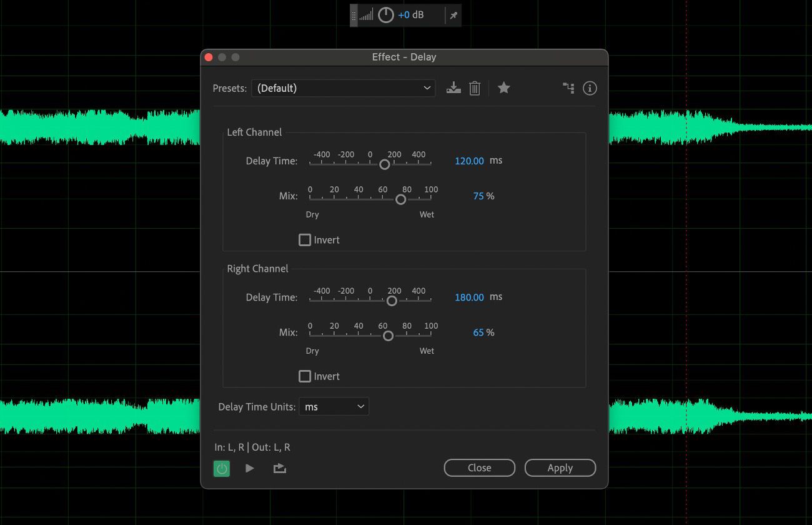Toggle the Delay effect power button

pos(222,467)
